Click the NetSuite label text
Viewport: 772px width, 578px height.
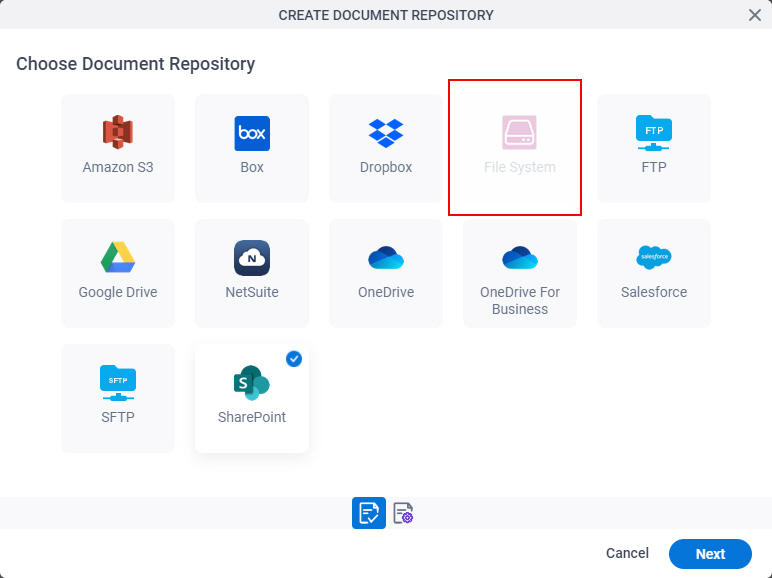point(252,292)
